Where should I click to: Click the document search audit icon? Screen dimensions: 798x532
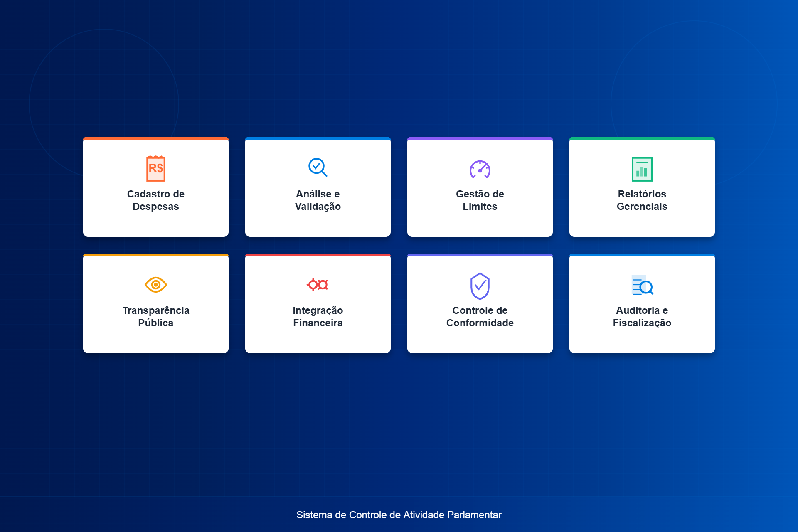click(642, 285)
